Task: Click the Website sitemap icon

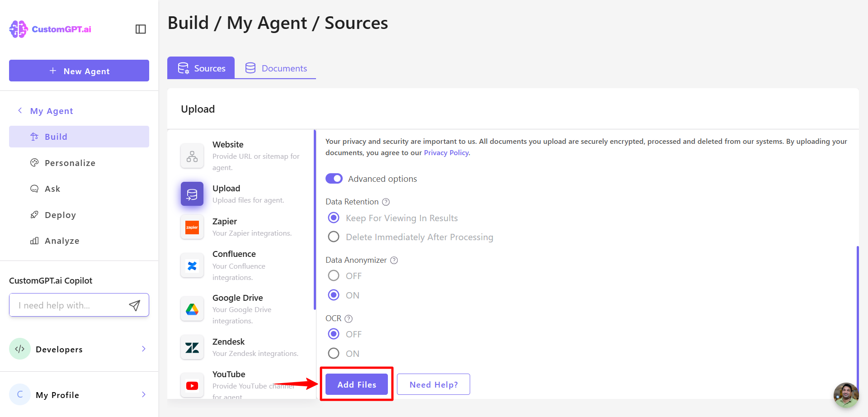Action: (192, 156)
